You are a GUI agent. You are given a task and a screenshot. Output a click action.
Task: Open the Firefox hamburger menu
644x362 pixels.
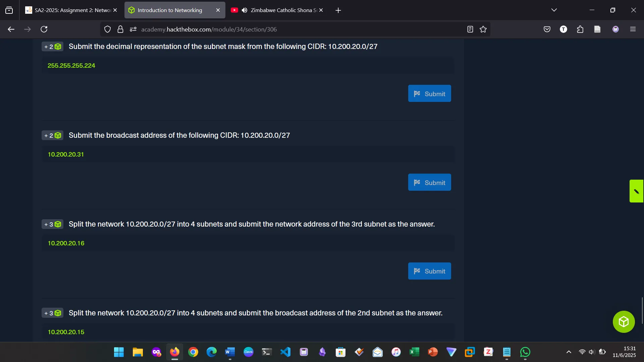tap(633, 29)
